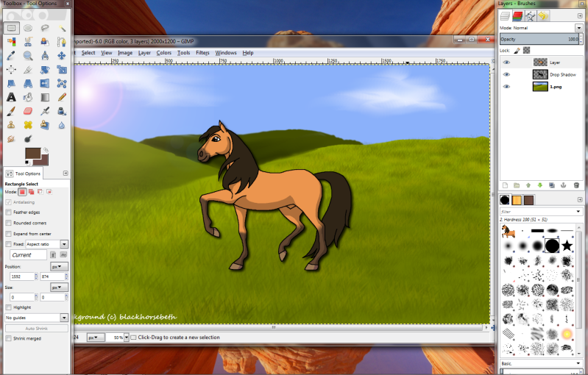
Task: Select the Free Select lasso tool
Action: 45,28
